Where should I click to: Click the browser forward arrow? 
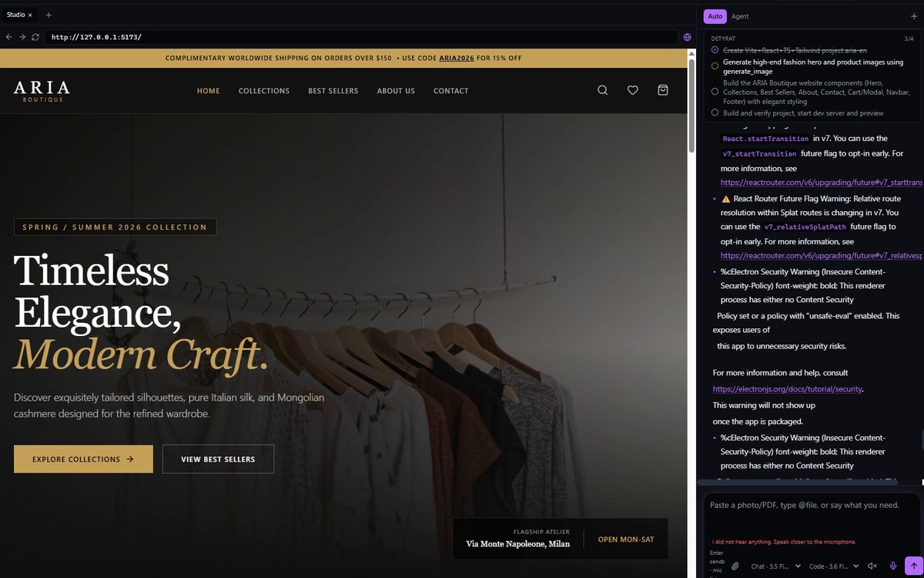[22, 37]
